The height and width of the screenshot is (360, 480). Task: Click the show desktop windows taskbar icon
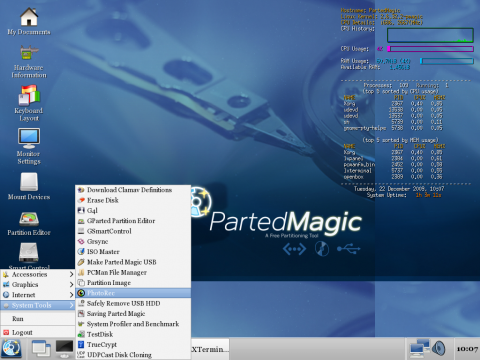click(41, 349)
